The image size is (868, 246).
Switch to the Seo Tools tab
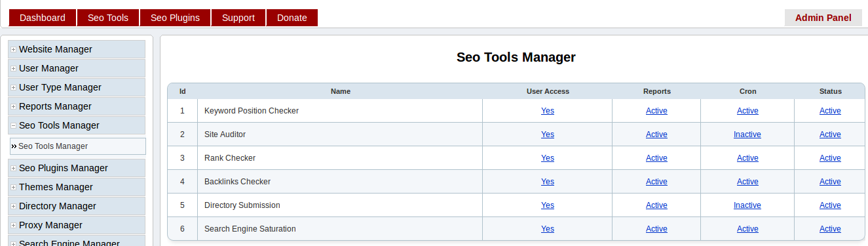[x=108, y=18]
